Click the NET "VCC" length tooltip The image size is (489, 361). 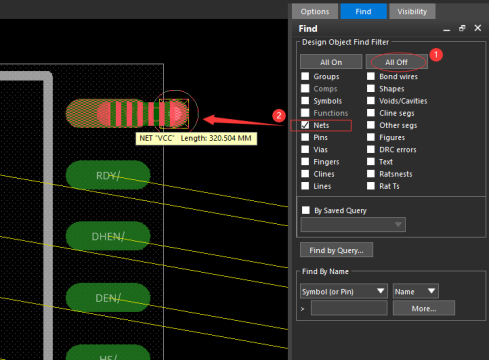point(196,138)
